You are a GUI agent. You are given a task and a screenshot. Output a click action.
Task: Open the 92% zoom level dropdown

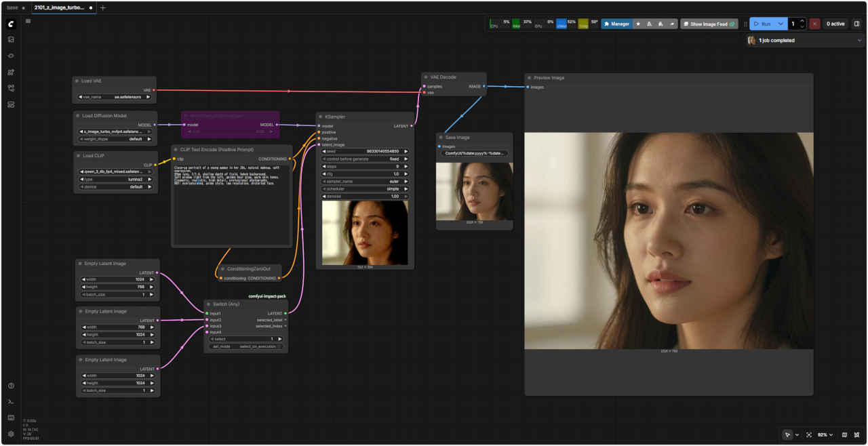[825, 434]
